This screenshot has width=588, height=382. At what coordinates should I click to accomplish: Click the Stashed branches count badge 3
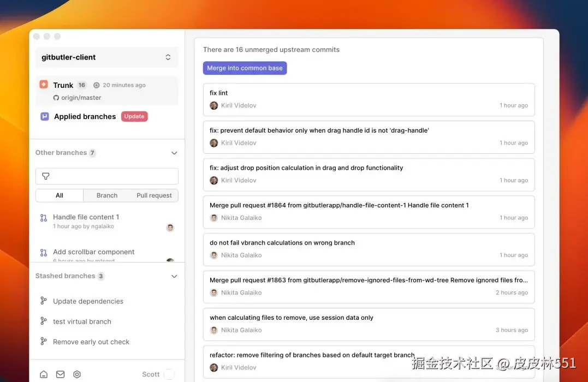pyautogui.click(x=101, y=276)
